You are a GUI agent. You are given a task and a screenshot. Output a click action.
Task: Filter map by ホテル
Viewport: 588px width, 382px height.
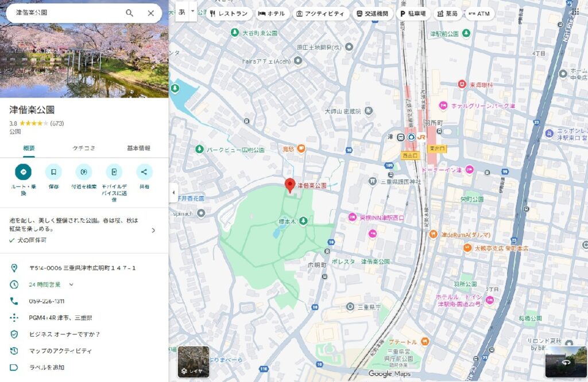[x=272, y=14]
